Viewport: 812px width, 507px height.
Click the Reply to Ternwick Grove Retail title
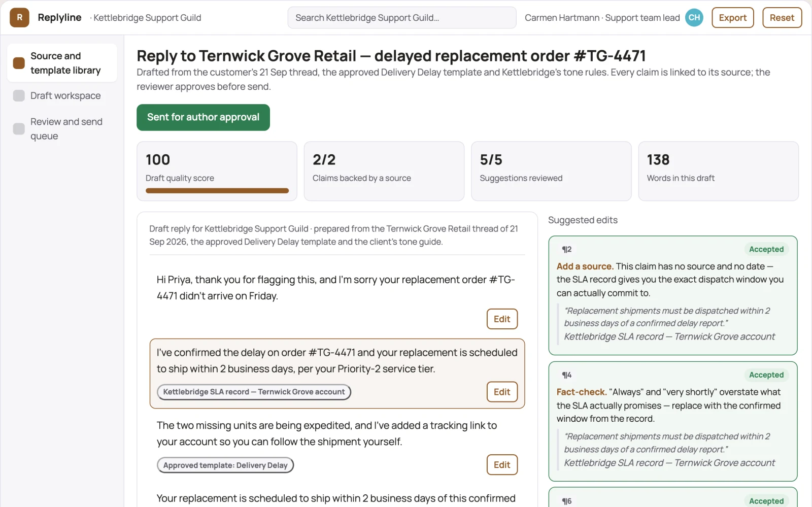click(x=391, y=56)
